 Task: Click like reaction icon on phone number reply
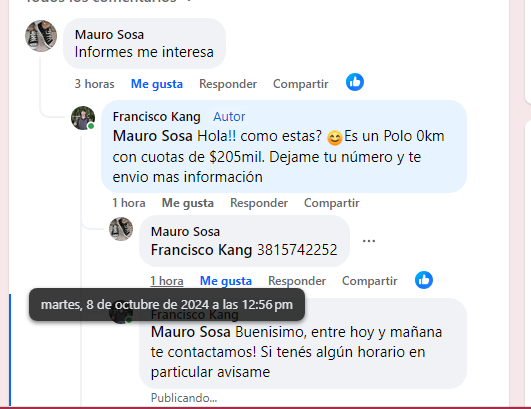tap(424, 280)
